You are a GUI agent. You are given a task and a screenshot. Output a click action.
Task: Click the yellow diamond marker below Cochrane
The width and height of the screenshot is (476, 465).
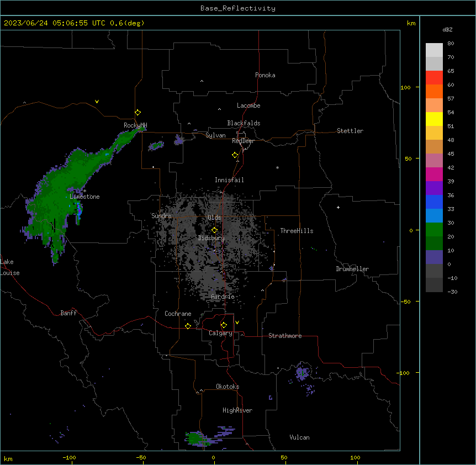tap(188, 326)
